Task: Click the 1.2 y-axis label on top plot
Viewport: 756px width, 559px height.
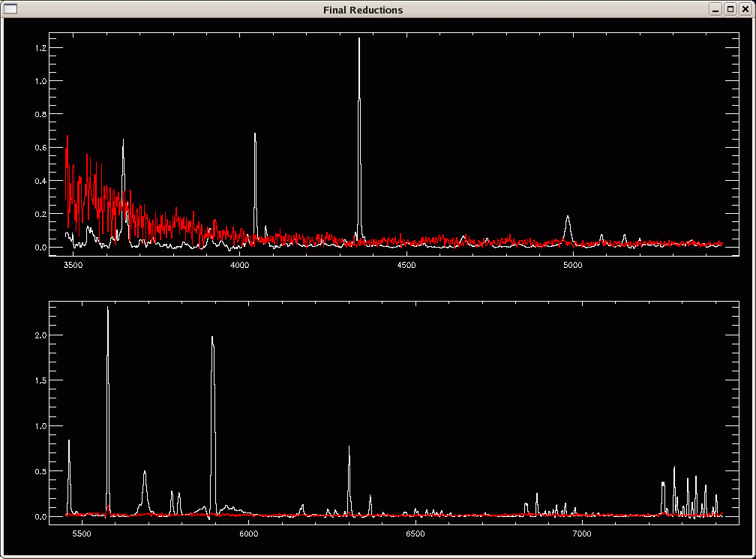Action: pos(40,48)
